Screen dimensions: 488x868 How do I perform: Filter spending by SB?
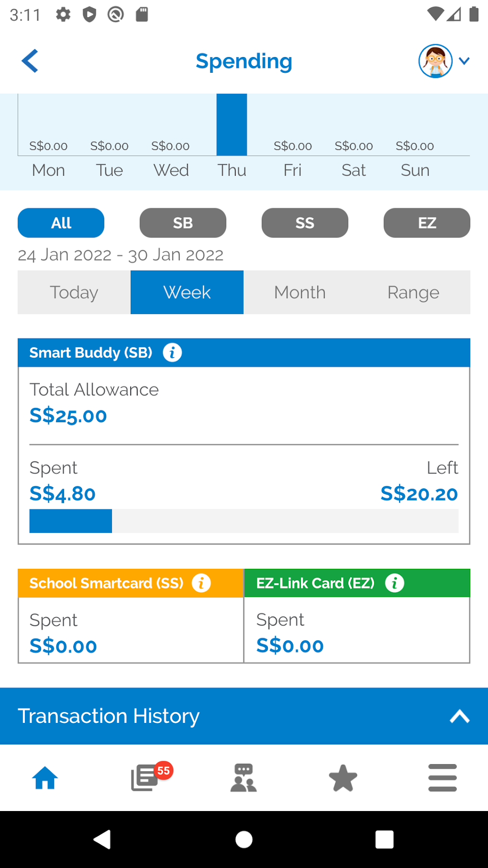[x=183, y=223]
